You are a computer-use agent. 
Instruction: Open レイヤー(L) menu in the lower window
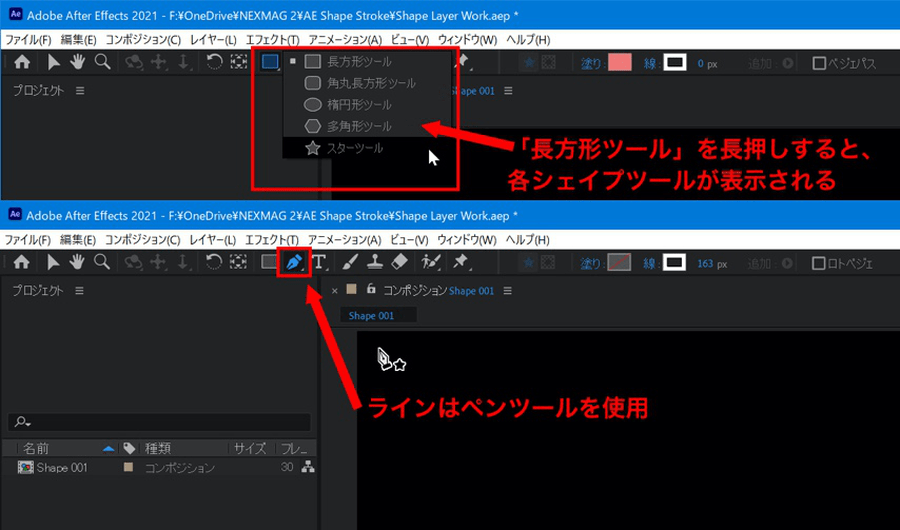212,239
